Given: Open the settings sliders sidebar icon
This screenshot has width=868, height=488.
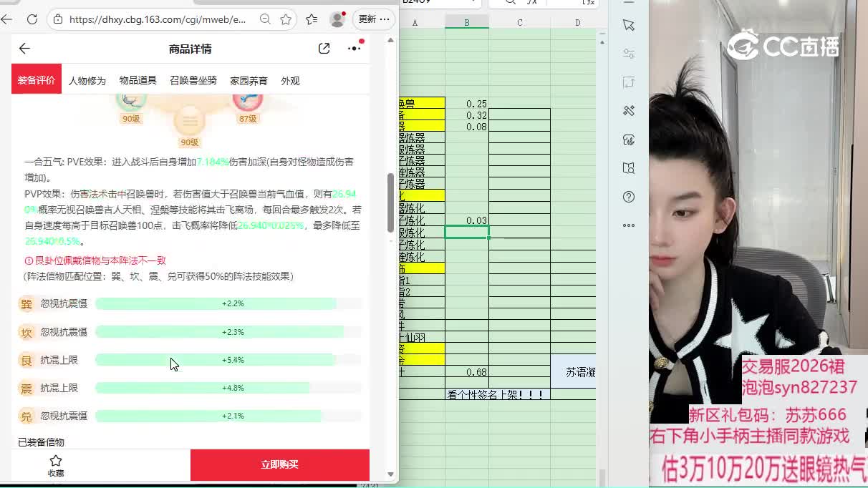Looking at the screenshot, I should click(x=629, y=54).
